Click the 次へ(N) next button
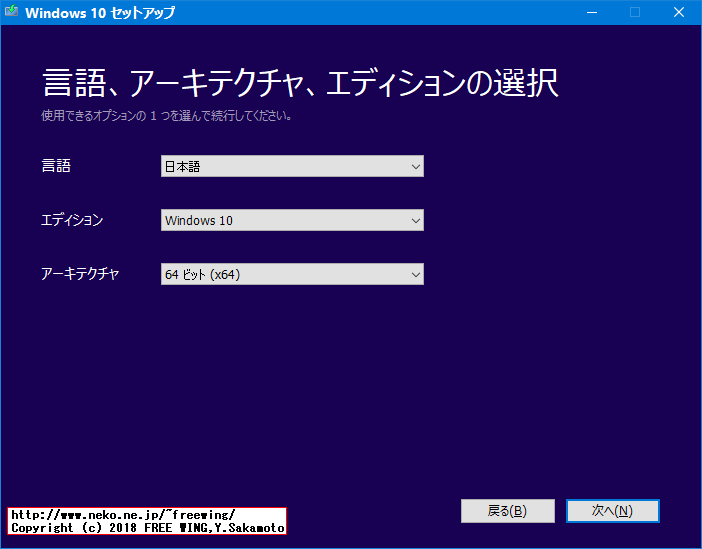The width and height of the screenshot is (702, 549). tap(612, 511)
